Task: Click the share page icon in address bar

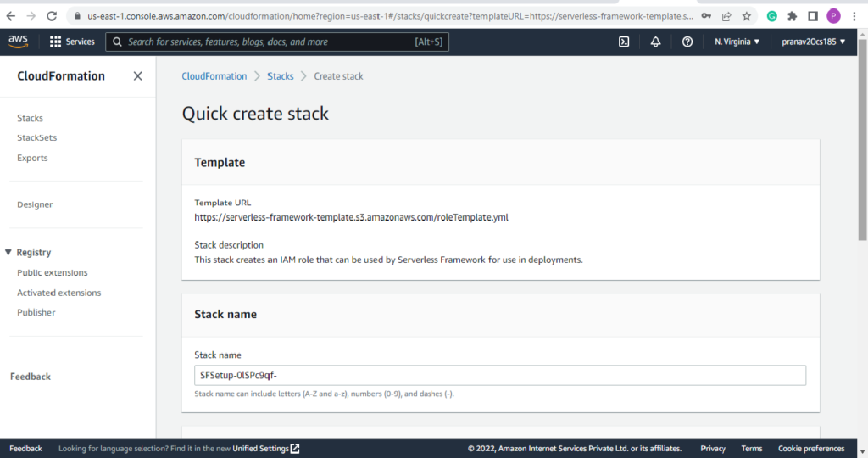Action: point(726,16)
